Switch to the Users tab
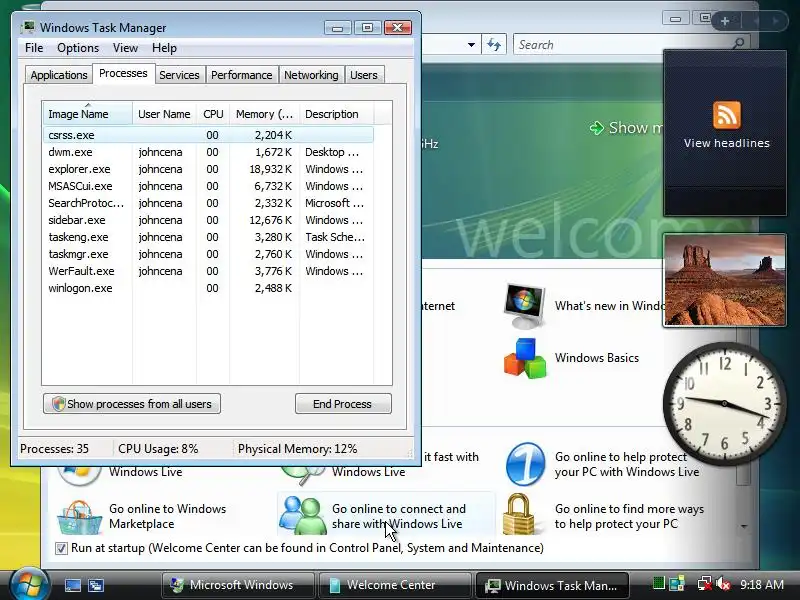 tap(364, 75)
